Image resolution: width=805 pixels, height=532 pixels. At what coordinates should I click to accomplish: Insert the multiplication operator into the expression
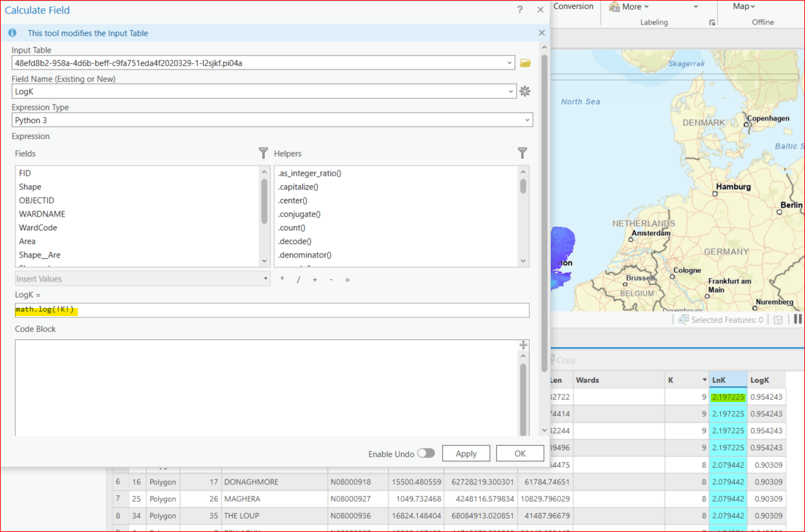tap(282, 279)
